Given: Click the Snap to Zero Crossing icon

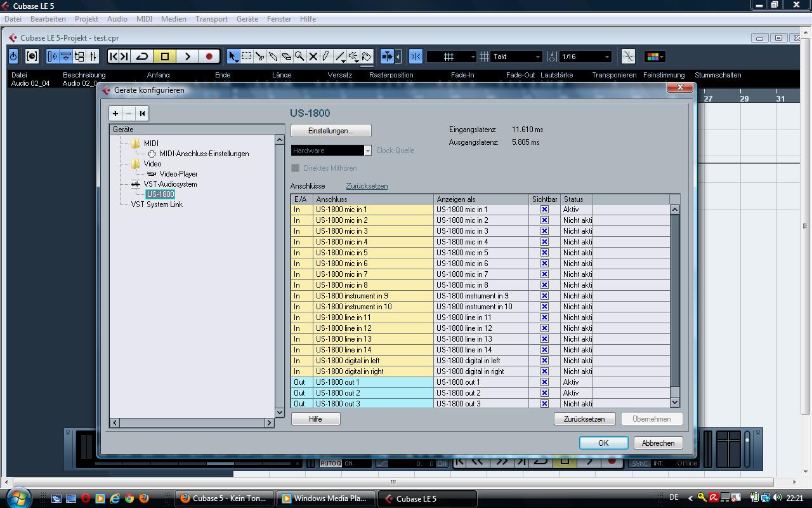Looking at the screenshot, I should click(628, 57).
